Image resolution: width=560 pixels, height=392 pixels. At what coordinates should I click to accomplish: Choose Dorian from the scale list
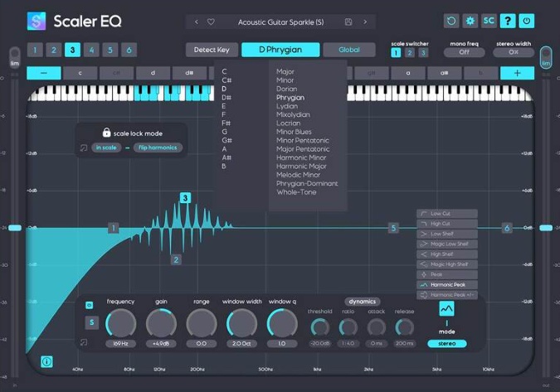tap(286, 89)
